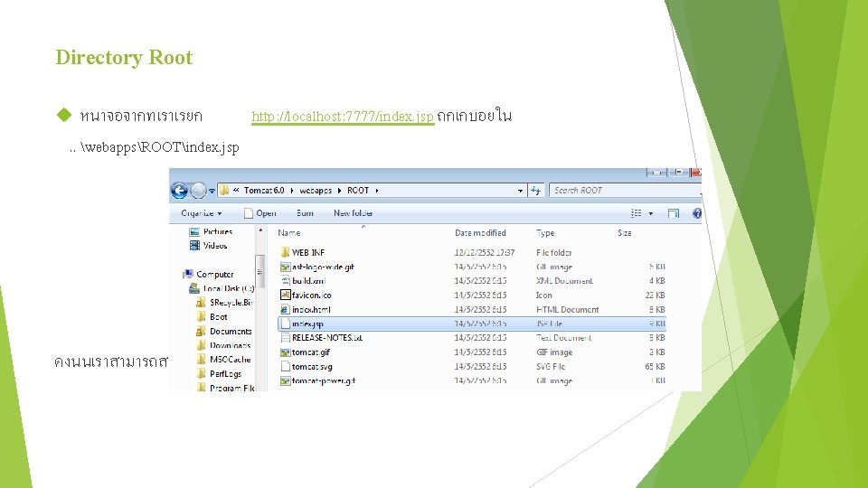868x488 pixels.
Task: Select Boot folder in tree
Action: coord(218,316)
